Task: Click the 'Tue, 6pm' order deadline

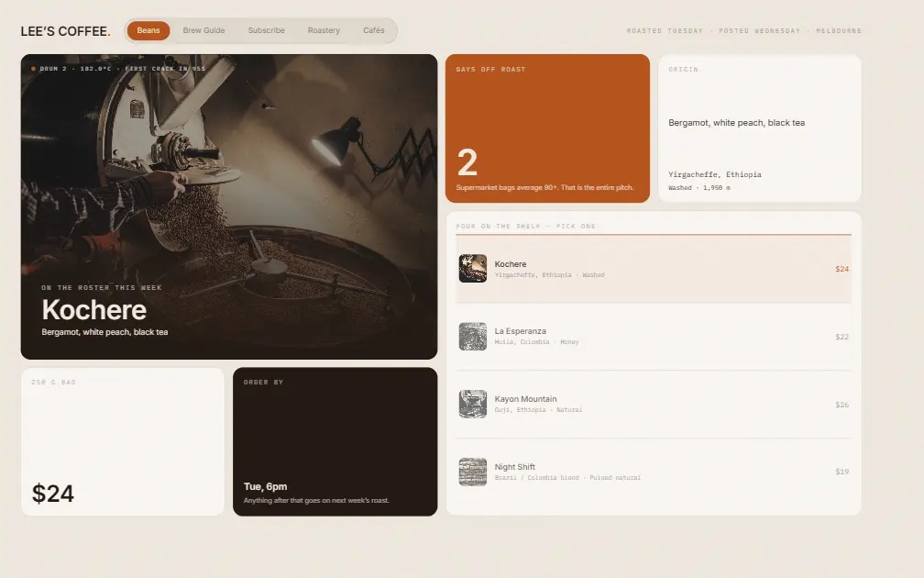Action: tap(265, 486)
